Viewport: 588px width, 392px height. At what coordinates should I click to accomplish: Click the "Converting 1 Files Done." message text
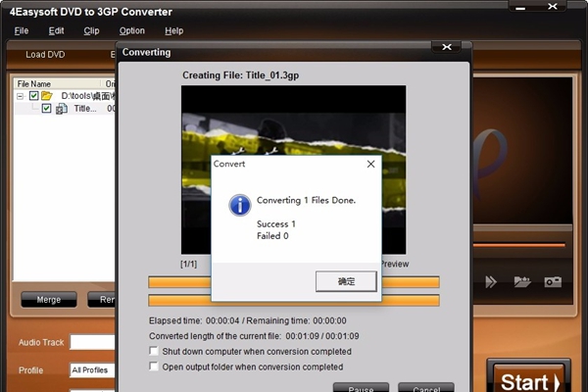click(x=306, y=200)
